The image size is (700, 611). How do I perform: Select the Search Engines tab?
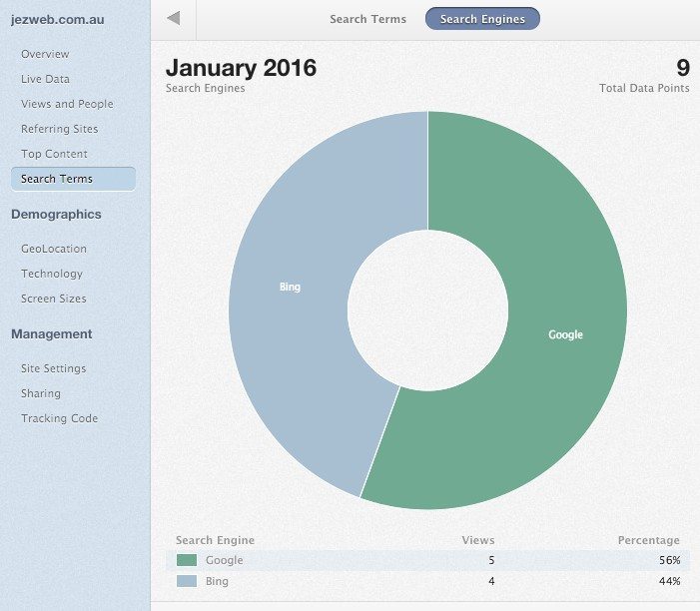click(482, 19)
